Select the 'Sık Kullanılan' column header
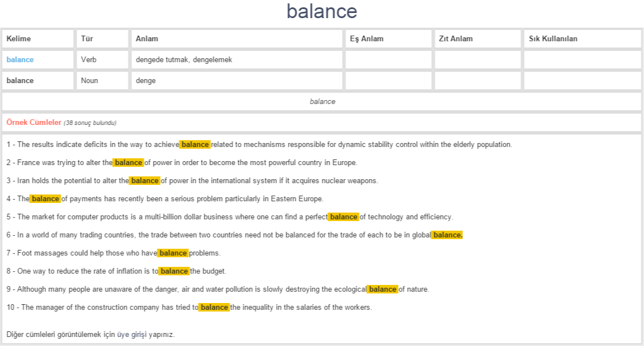The height and width of the screenshot is (346, 644). [552, 39]
